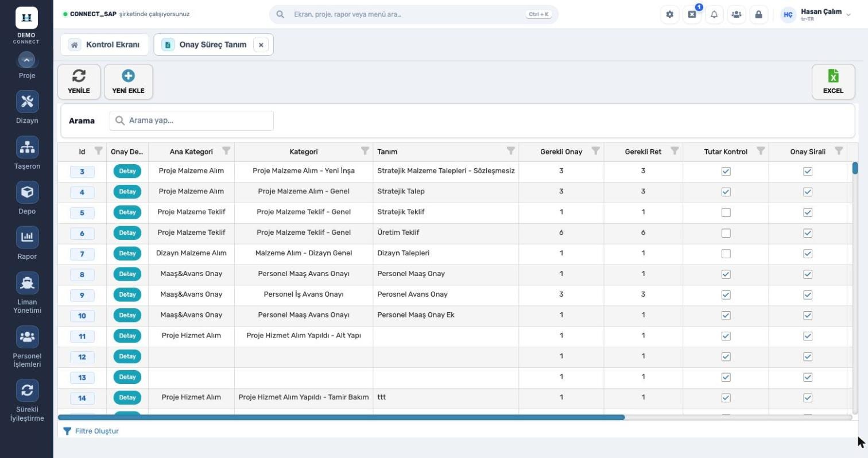Click the Arama yap search field
Screen dimensions: 868x458
tap(192, 121)
